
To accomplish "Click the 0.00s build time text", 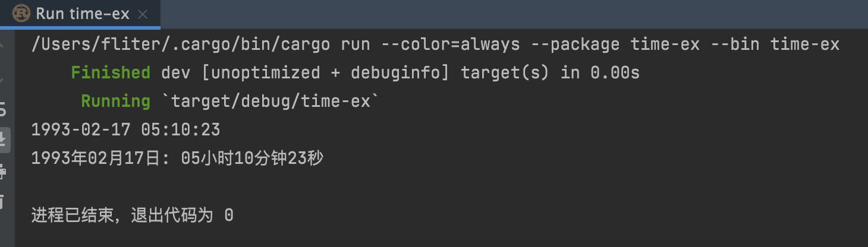I will (x=615, y=73).
